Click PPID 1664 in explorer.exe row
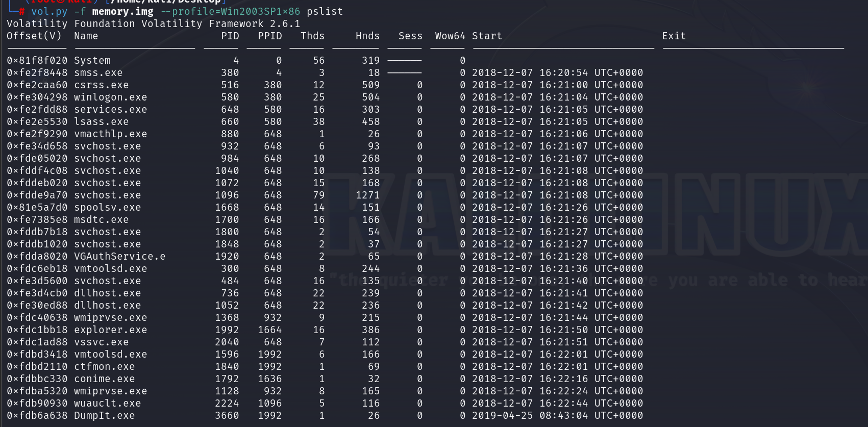 [270, 330]
